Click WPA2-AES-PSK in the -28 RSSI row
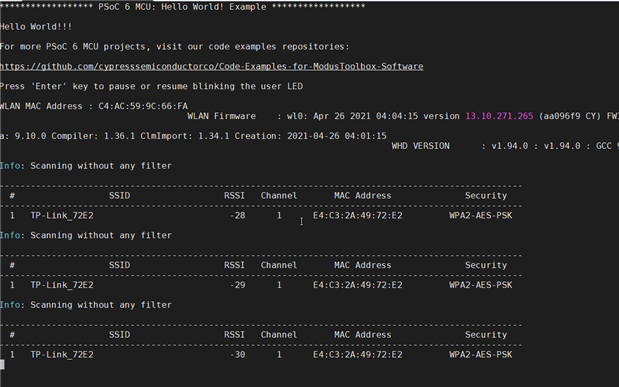Viewport: 619px width, 387px height. [x=481, y=216]
